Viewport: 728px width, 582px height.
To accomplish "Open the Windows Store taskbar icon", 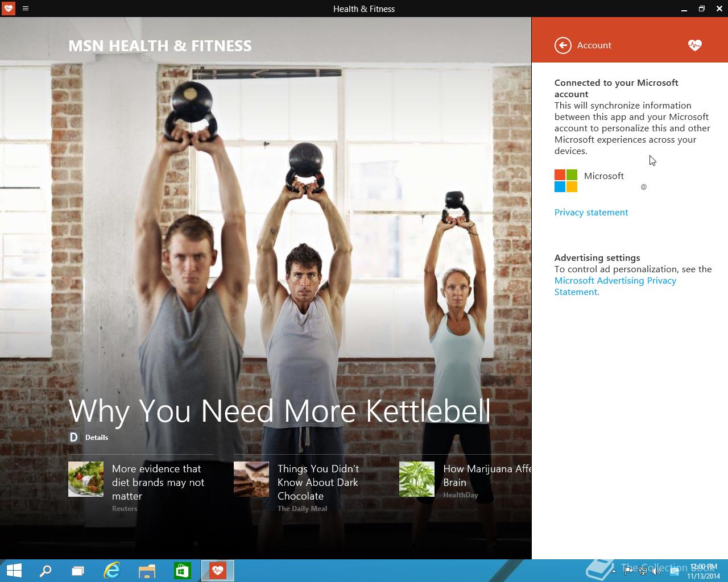I will click(x=182, y=571).
